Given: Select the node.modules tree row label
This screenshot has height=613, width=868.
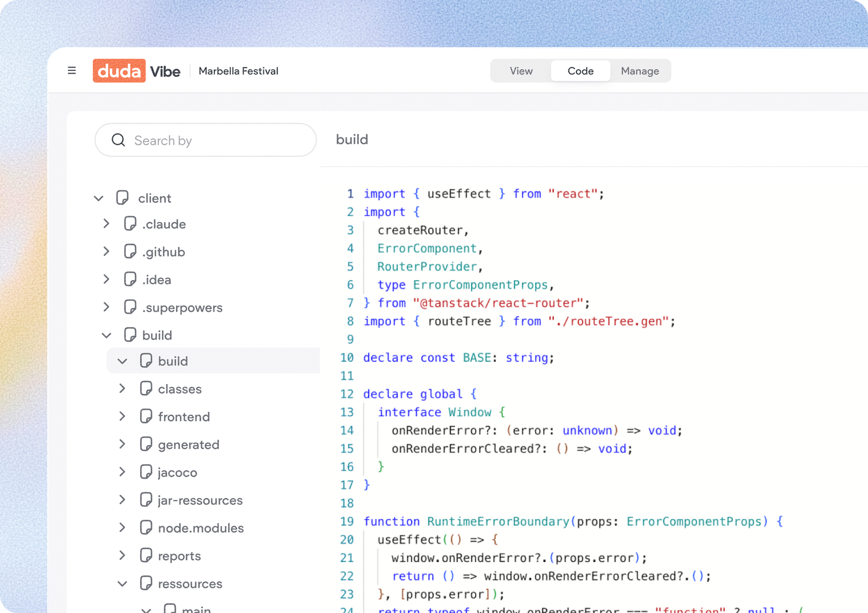Looking at the screenshot, I should 201,528.
